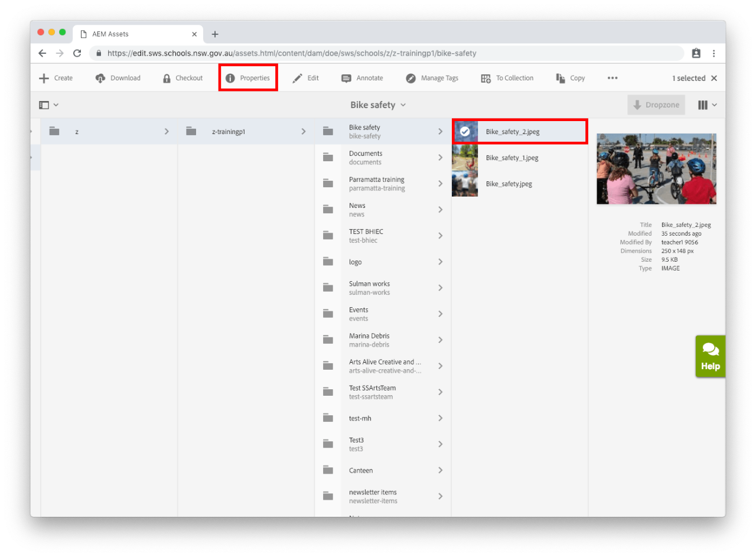Expand the z folder chevron

pos(167,132)
